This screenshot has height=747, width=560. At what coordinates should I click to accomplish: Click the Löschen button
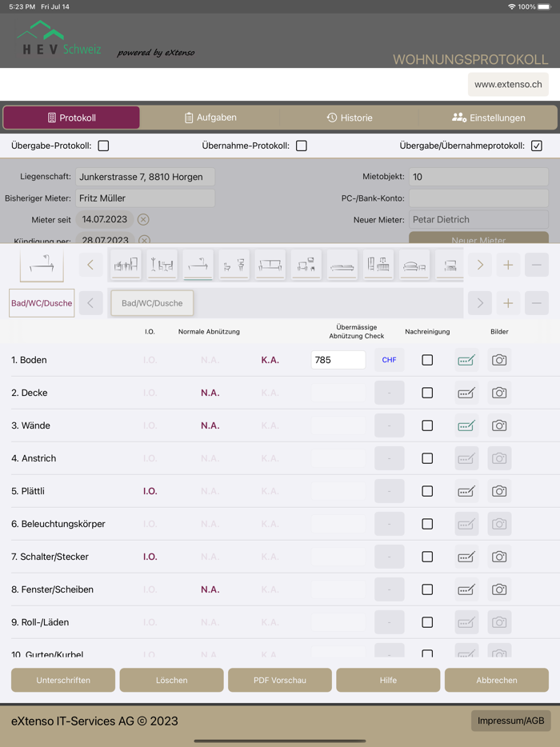[171, 681]
